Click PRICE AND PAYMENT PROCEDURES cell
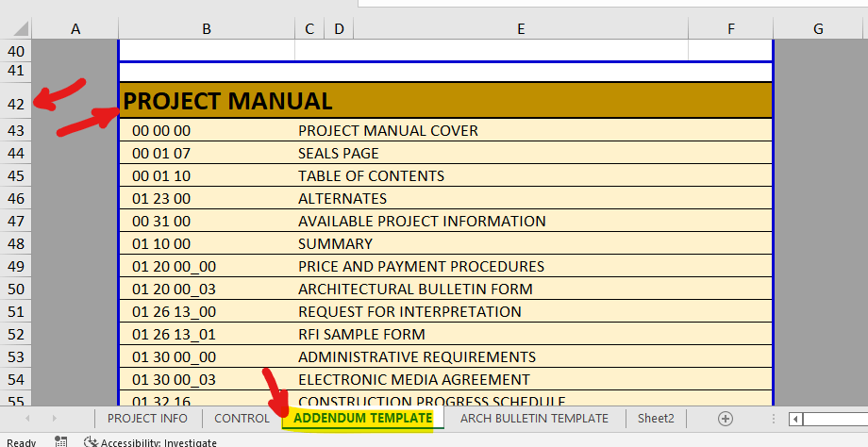This screenshot has width=868, height=447. (x=535, y=267)
